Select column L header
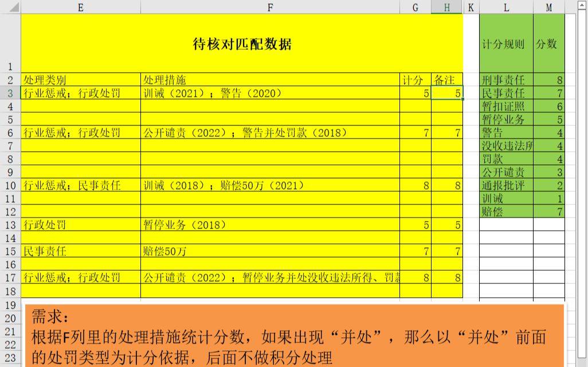Viewport: 588px width, 367px height. 505,7
